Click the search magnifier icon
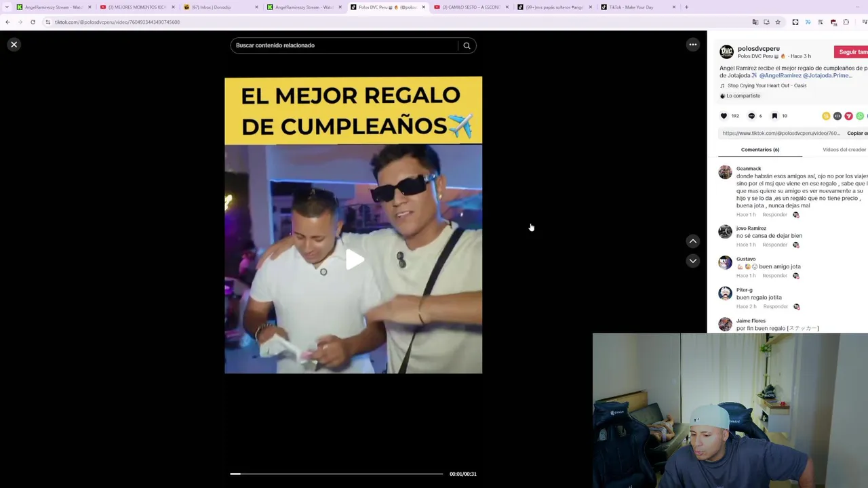The image size is (868, 488). point(467,45)
